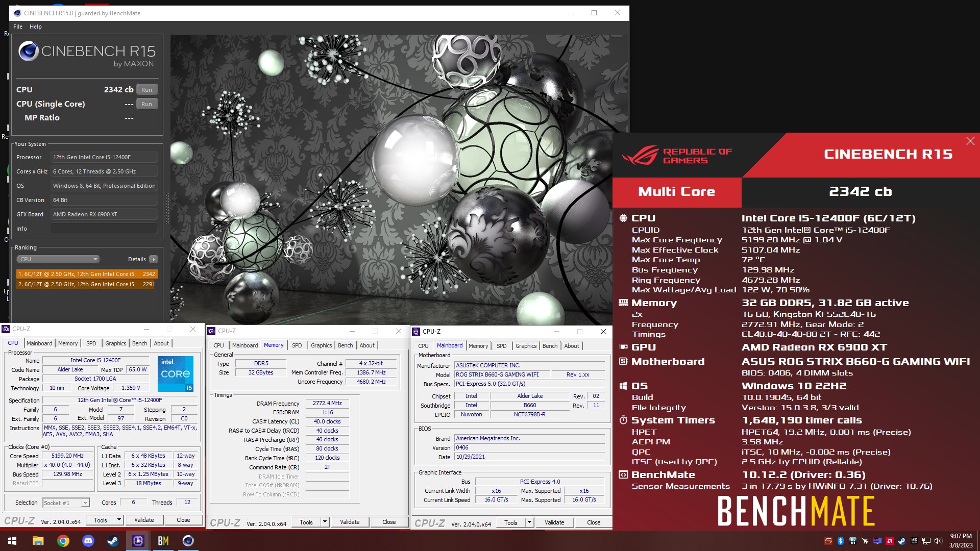The height and width of the screenshot is (551, 980).
Task: Open the Ranking CPU dropdown
Action: tap(58, 259)
